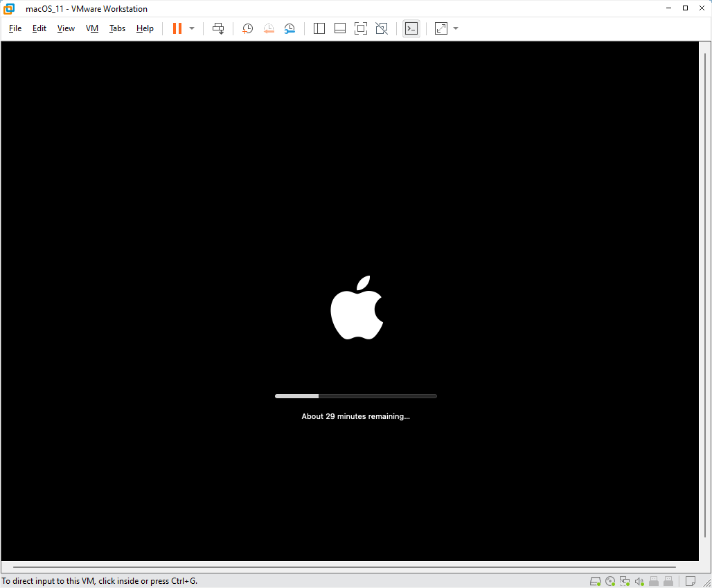Click the stretch guest display icon
The image size is (712, 588).
point(441,28)
